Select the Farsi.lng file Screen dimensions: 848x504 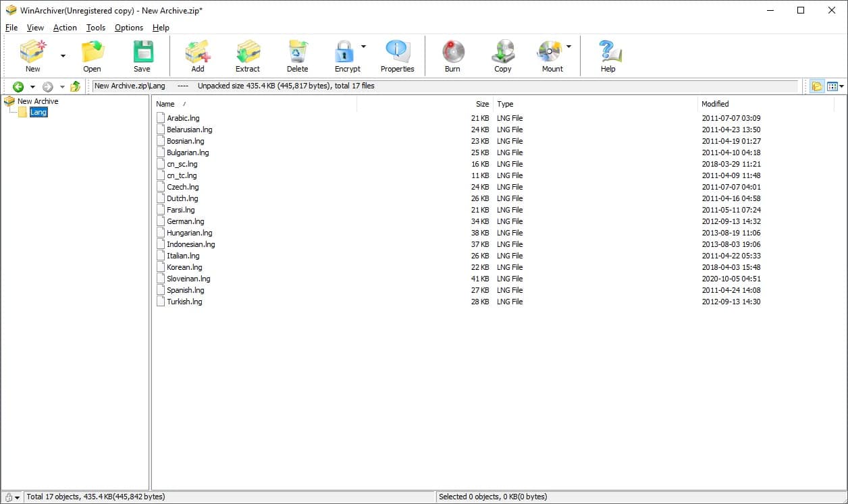180,210
